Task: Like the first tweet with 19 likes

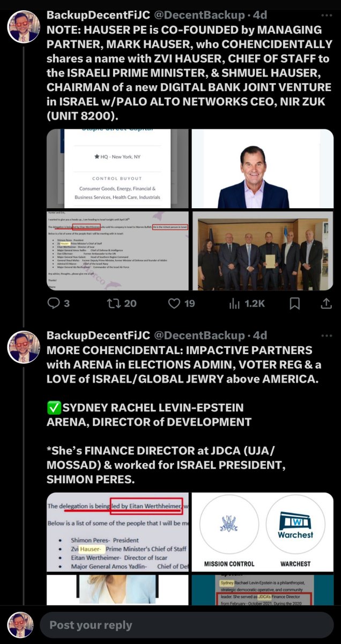Action: pos(181,303)
